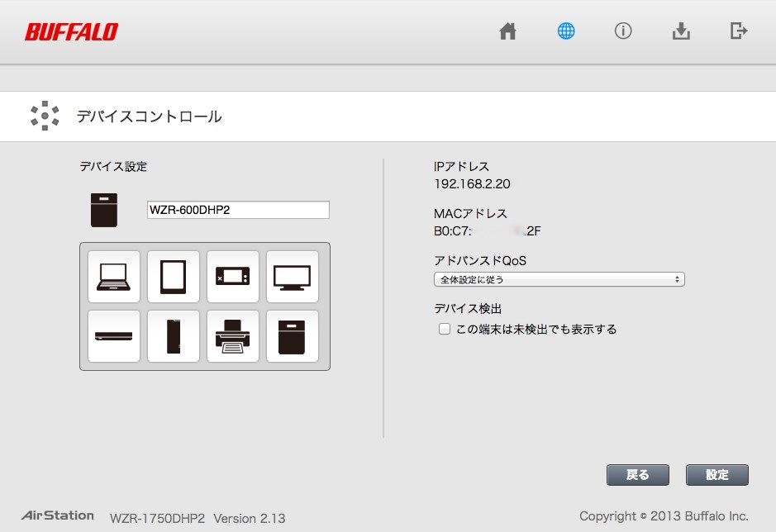776x532 pixels.
Task: Select the laptop device icon
Action: [114, 277]
